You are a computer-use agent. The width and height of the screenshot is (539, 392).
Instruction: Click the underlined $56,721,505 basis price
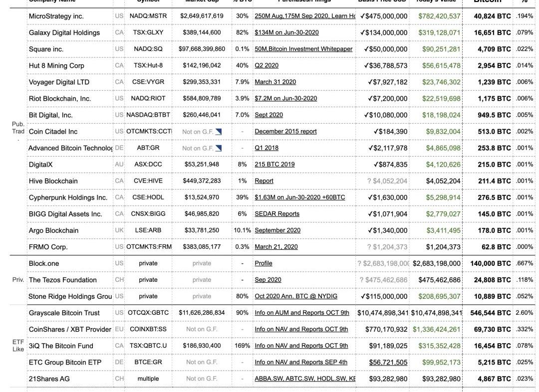[x=388, y=363]
